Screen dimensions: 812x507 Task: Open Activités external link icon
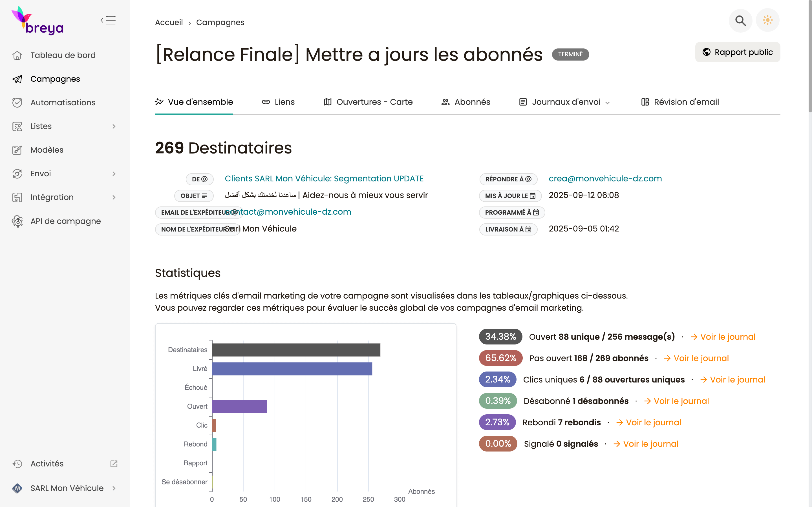coord(114,464)
